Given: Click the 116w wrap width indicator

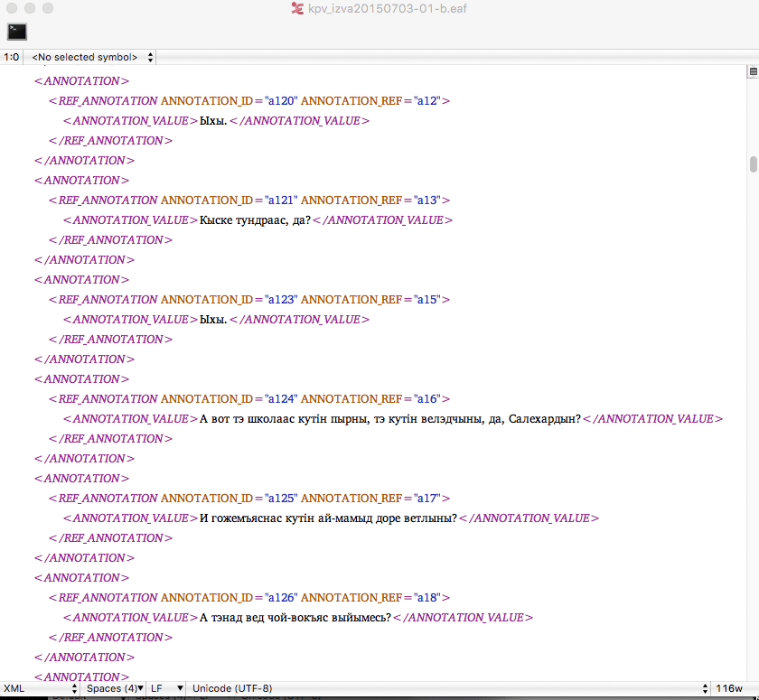Looking at the screenshot, I should coord(729,688).
